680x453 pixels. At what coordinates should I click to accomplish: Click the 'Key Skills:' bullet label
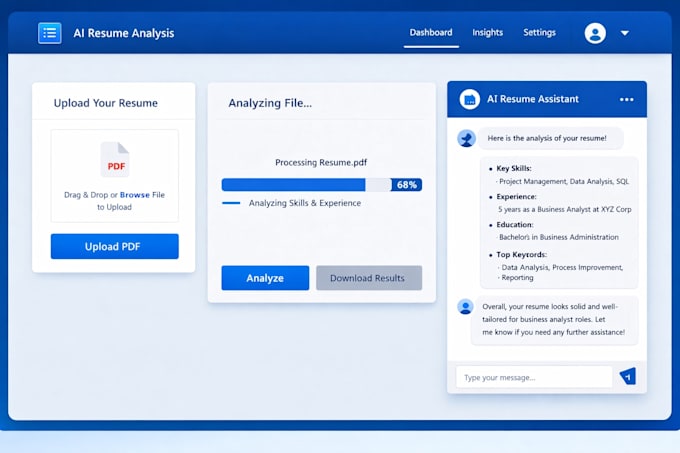513,168
